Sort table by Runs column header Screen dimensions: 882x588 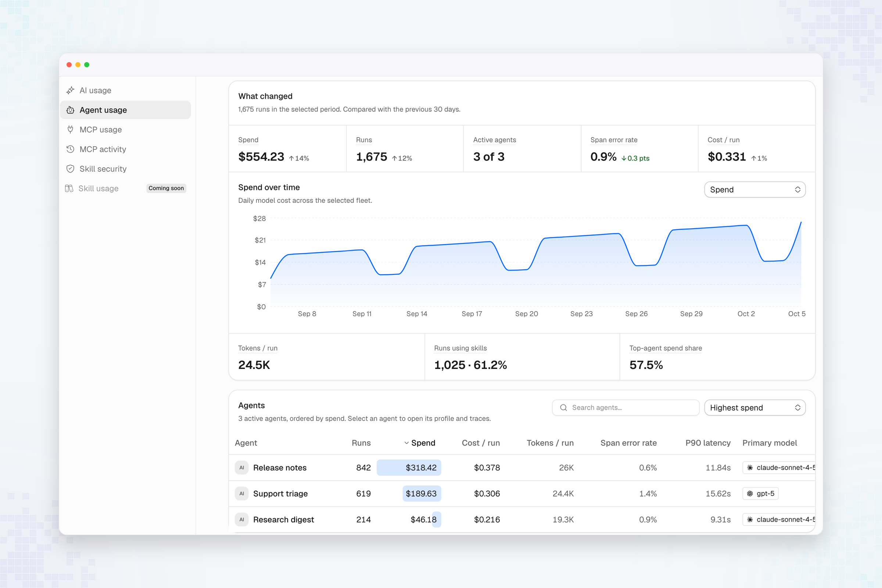[x=361, y=443]
